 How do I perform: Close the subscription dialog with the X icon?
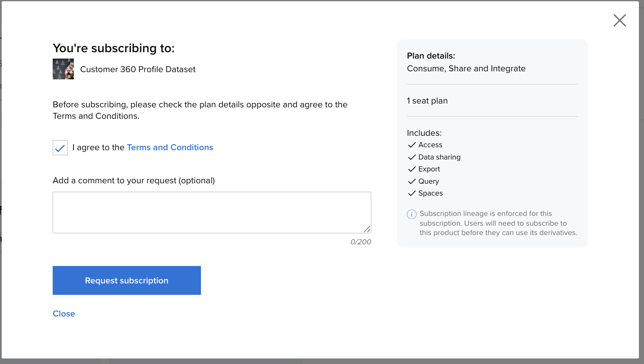point(619,20)
